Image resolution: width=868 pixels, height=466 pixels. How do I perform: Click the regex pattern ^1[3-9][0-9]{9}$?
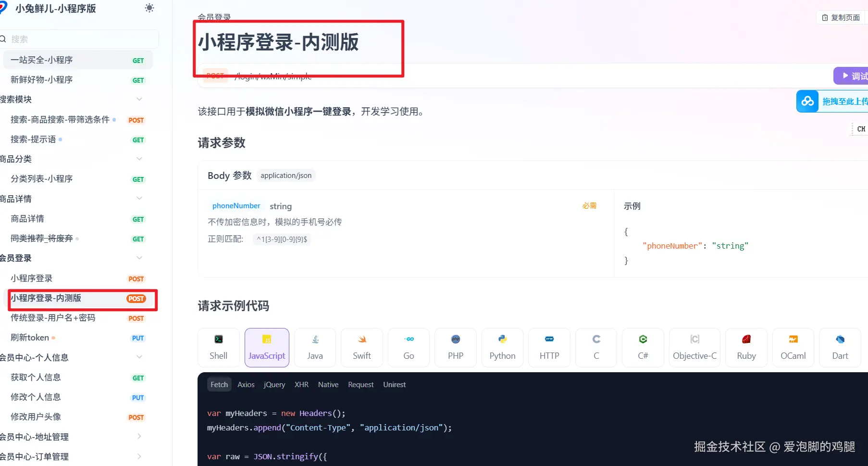pos(282,239)
